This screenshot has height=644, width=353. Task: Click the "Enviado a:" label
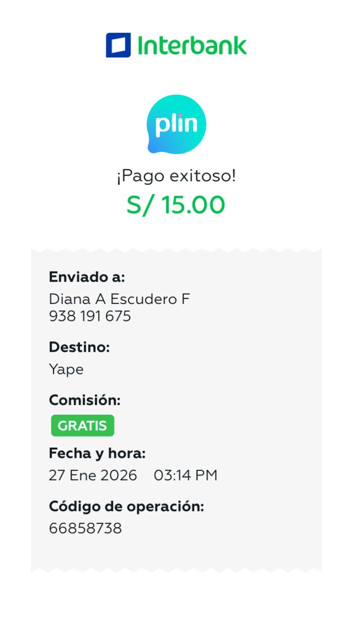point(86,277)
